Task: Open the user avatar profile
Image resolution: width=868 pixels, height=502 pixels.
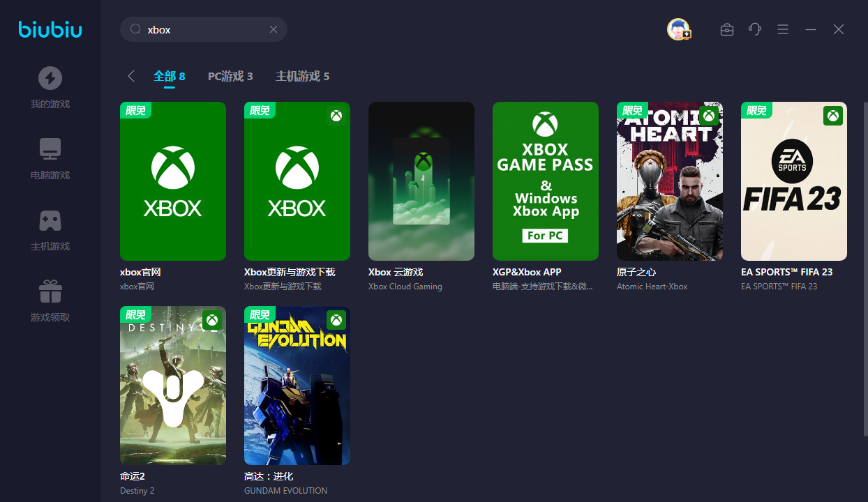Action: (679, 29)
